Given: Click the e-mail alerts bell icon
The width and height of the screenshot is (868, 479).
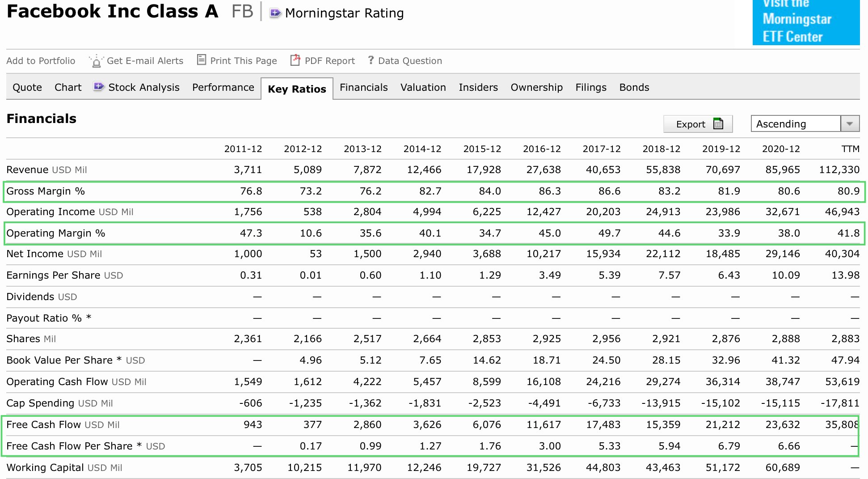Looking at the screenshot, I should pyautogui.click(x=96, y=61).
